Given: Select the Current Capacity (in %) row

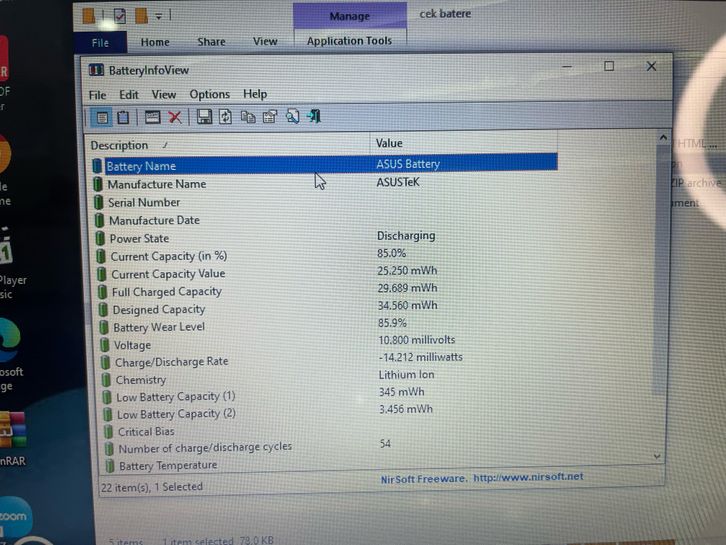Looking at the screenshot, I should click(327, 256).
